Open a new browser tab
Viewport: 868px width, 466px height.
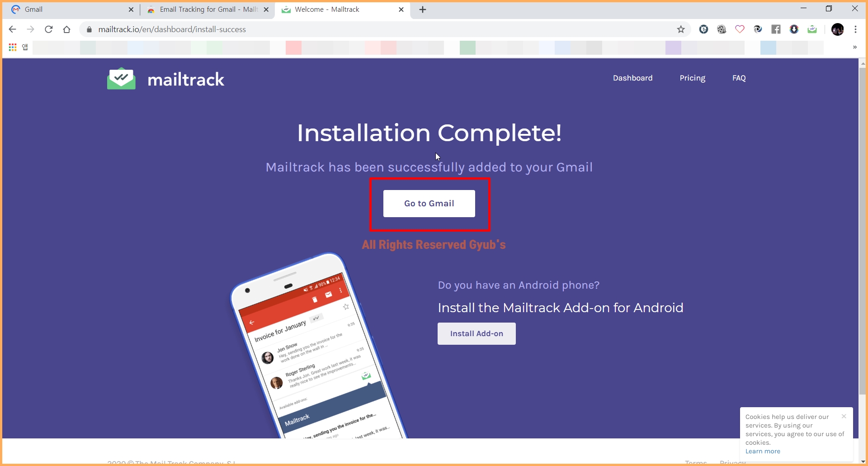coord(423,10)
